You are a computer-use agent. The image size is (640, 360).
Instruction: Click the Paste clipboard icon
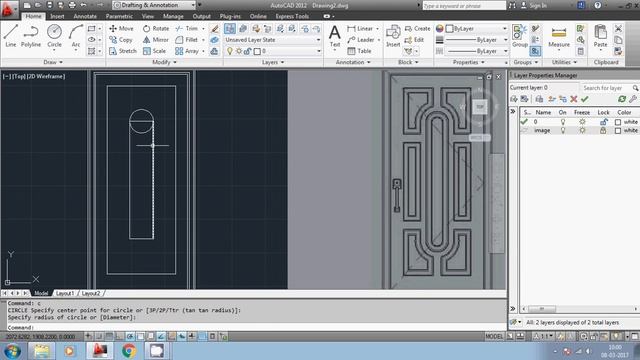coord(600,36)
